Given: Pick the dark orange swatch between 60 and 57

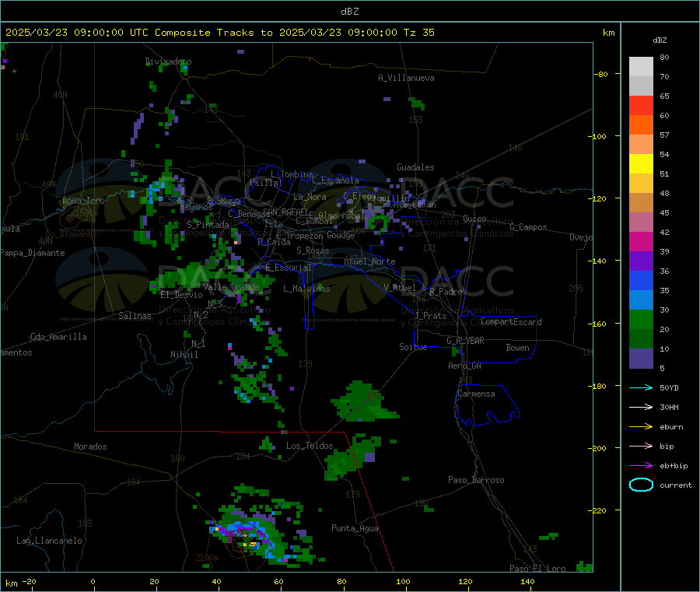Looking at the screenshot, I should point(641,125).
